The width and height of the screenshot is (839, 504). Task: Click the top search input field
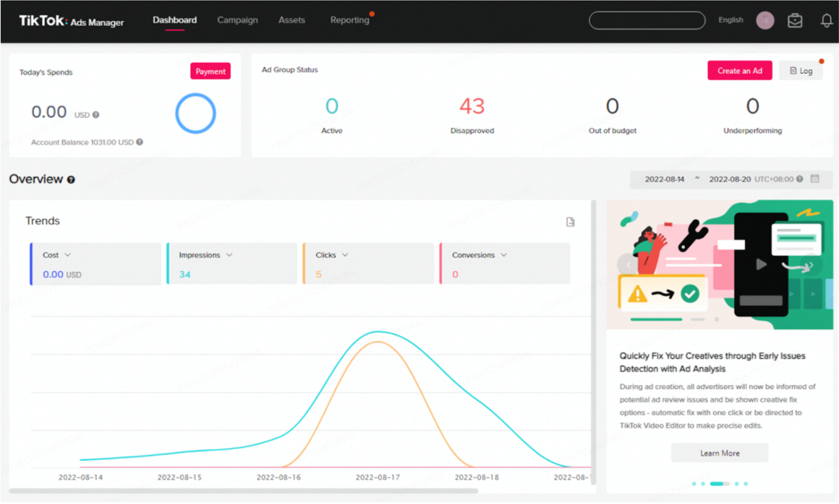pyautogui.click(x=648, y=20)
